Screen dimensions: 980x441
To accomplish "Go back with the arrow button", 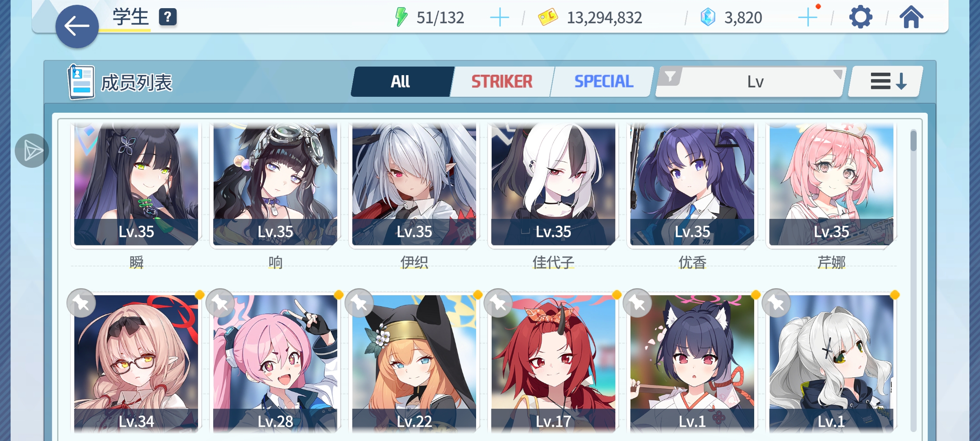I will coord(77,27).
